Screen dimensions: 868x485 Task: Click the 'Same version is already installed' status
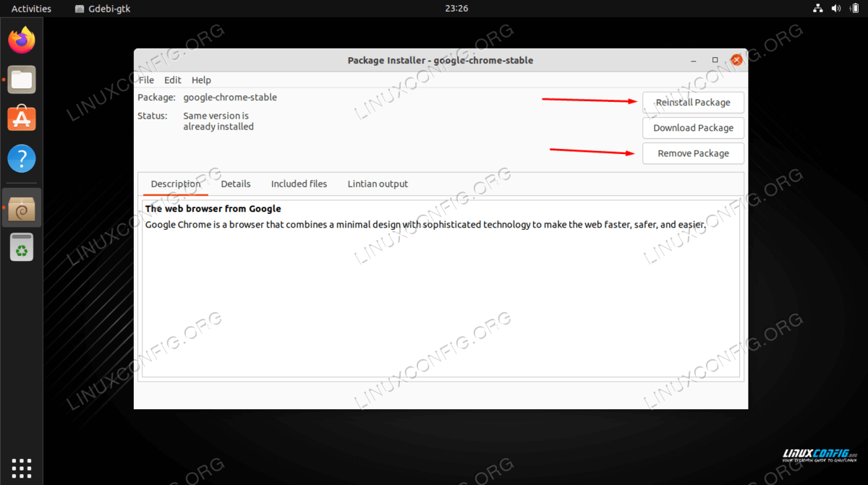[x=218, y=121]
